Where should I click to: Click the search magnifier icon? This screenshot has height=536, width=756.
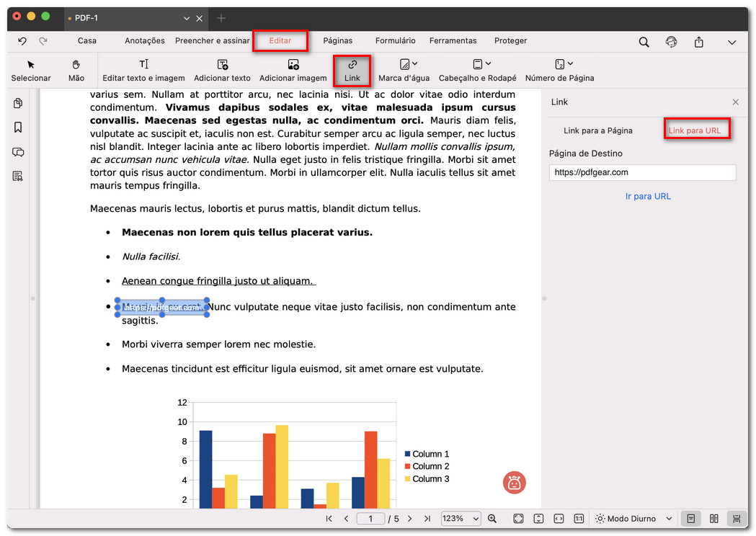(x=644, y=42)
